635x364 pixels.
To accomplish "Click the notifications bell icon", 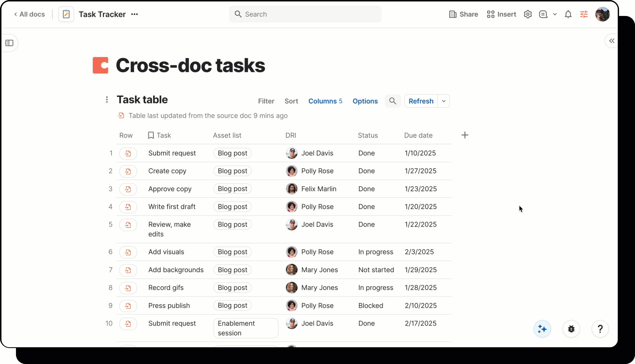I will point(568,14).
